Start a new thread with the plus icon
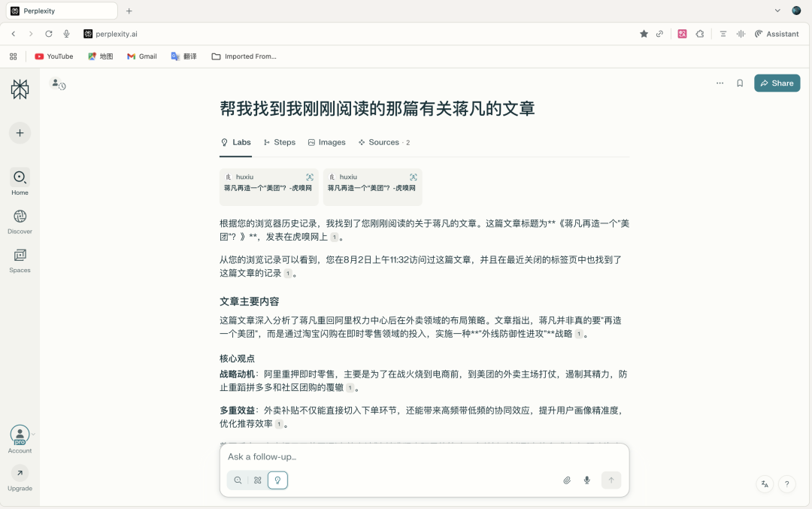812x509 pixels. click(x=20, y=132)
